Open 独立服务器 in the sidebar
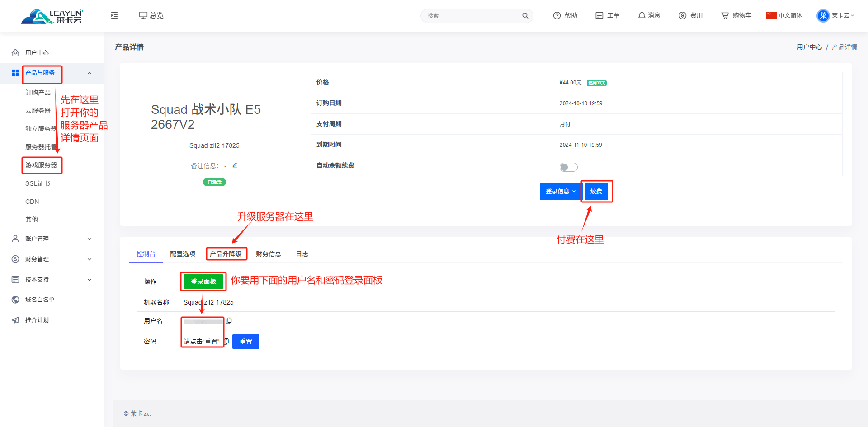 [x=41, y=129]
